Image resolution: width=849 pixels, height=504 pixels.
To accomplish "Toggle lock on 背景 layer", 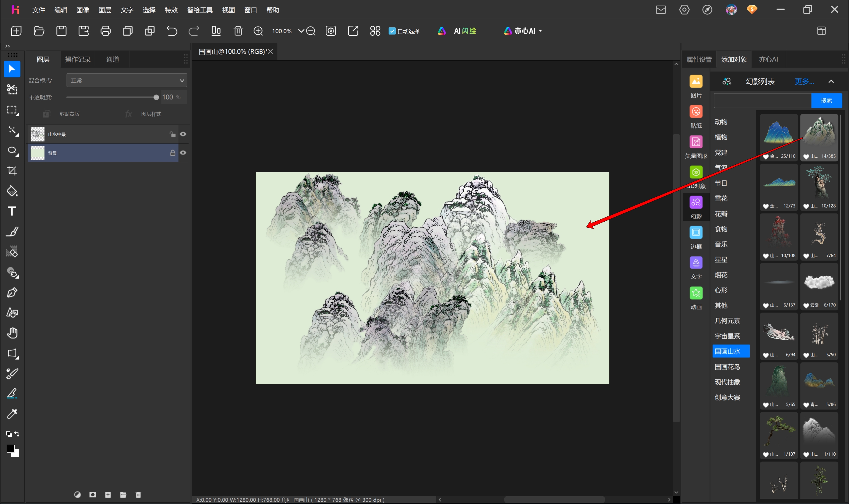I will [x=172, y=153].
